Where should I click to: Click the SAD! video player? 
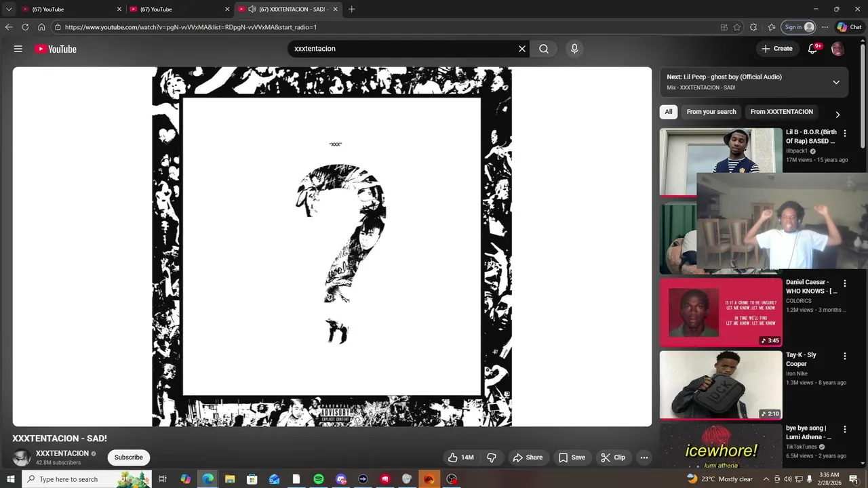coord(332,247)
